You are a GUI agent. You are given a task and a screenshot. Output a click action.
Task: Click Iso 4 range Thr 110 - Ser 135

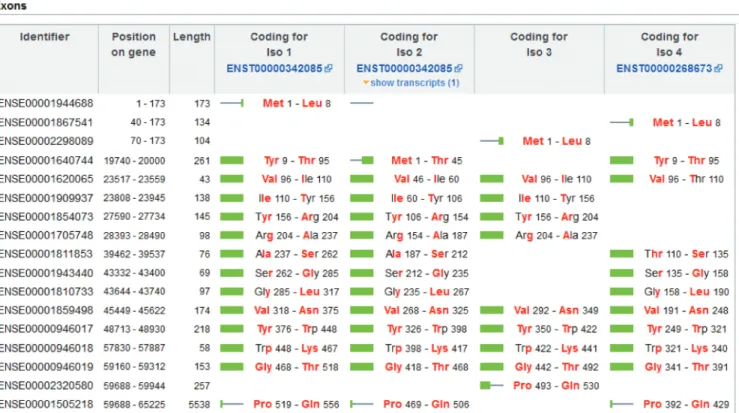[x=686, y=254]
